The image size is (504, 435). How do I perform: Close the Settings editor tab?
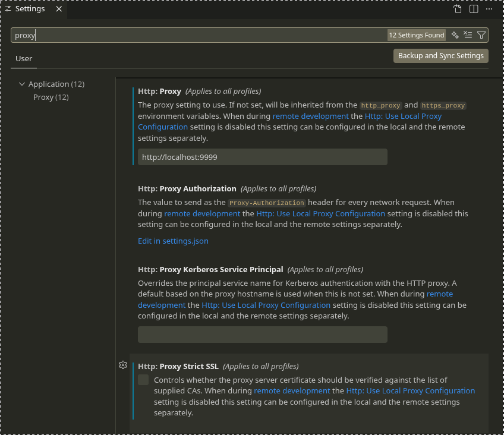pyautogui.click(x=58, y=9)
